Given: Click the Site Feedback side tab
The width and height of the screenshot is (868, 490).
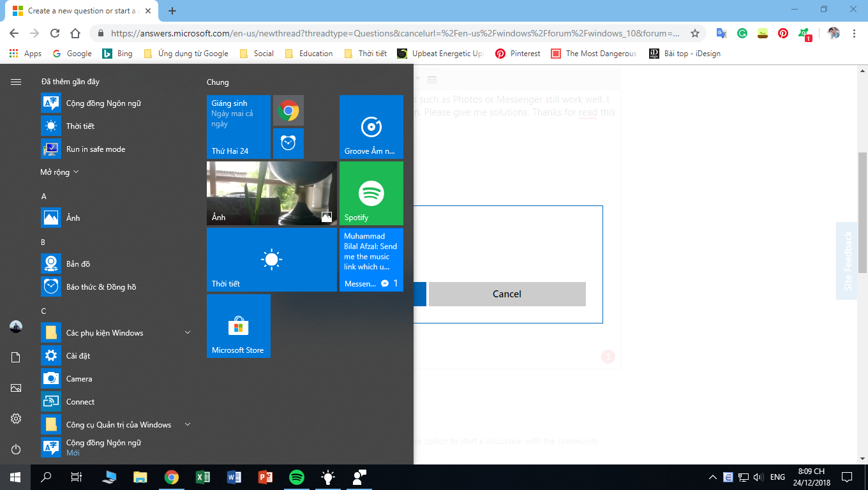Looking at the screenshot, I should (848, 261).
